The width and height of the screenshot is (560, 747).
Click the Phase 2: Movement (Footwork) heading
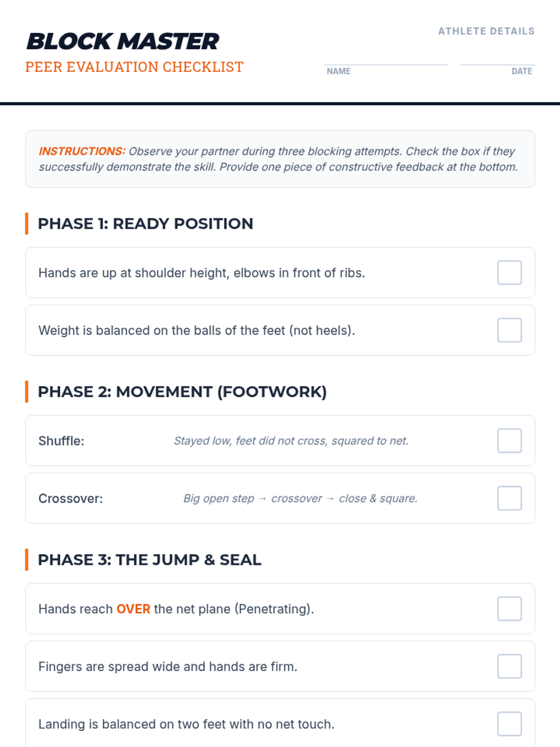182,392
